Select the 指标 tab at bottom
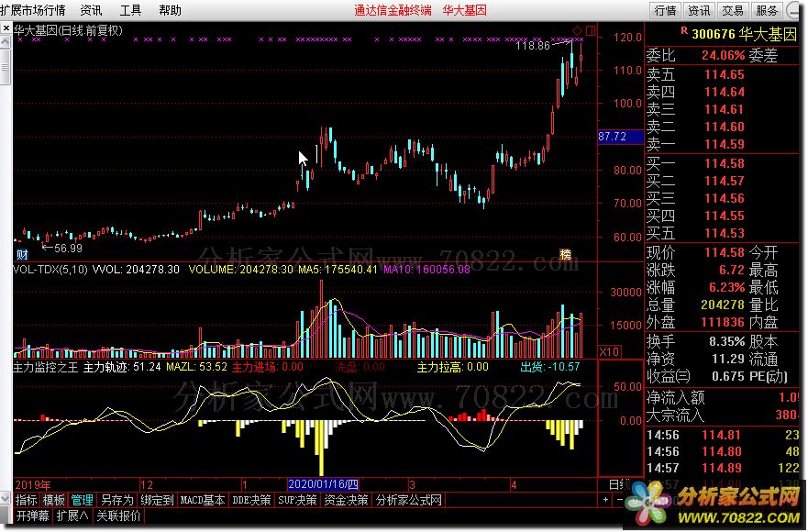 [26, 500]
